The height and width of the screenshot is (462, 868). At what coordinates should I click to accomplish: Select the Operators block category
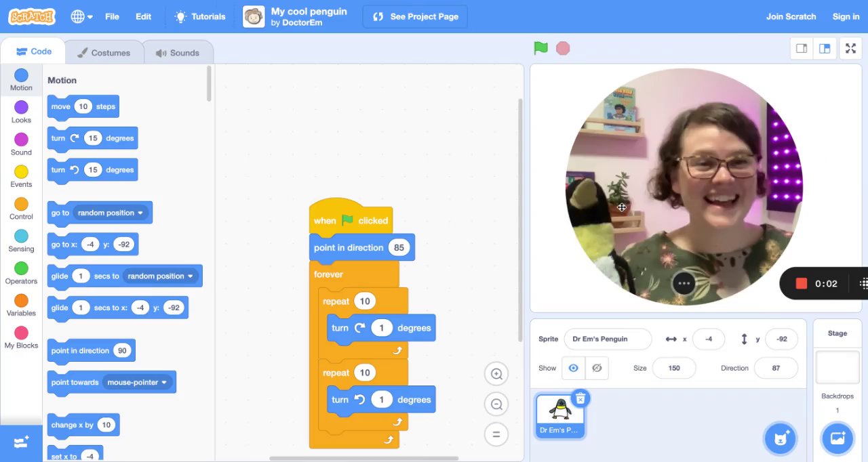(x=21, y=273)
